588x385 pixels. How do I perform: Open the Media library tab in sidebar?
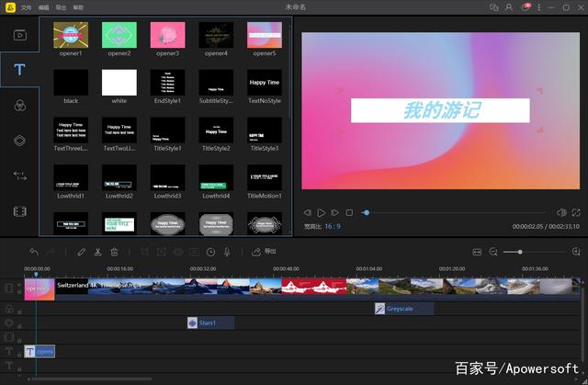tap(19, 35)
